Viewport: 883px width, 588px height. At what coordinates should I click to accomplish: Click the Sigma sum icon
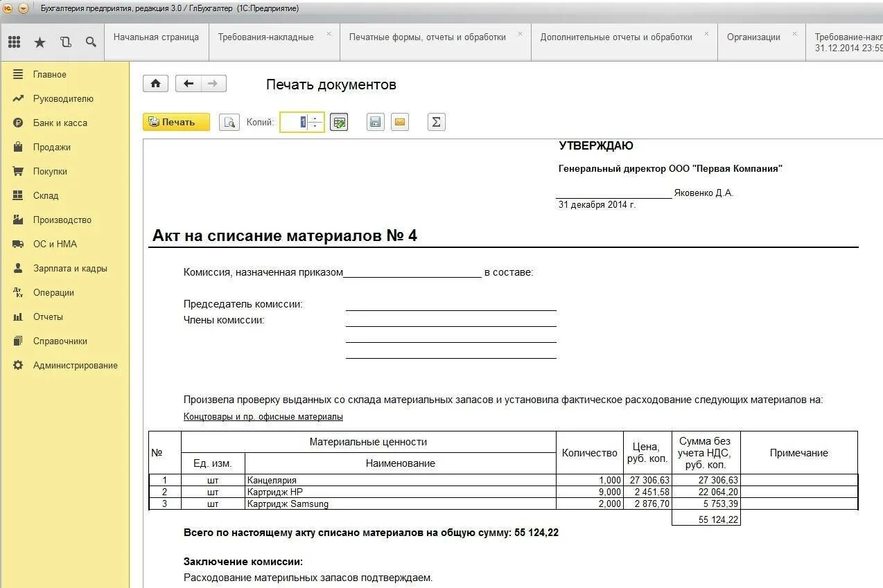pyautogui.click(x=436, y=123)
